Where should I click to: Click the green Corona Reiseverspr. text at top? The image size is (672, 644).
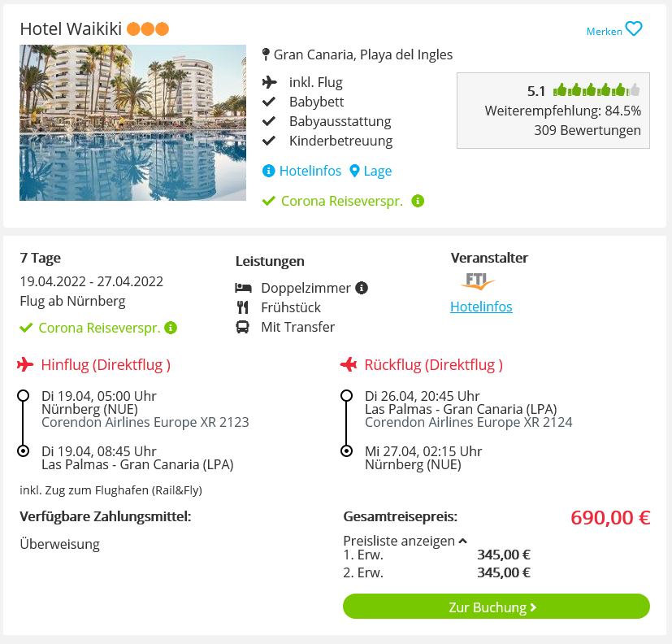342,201
